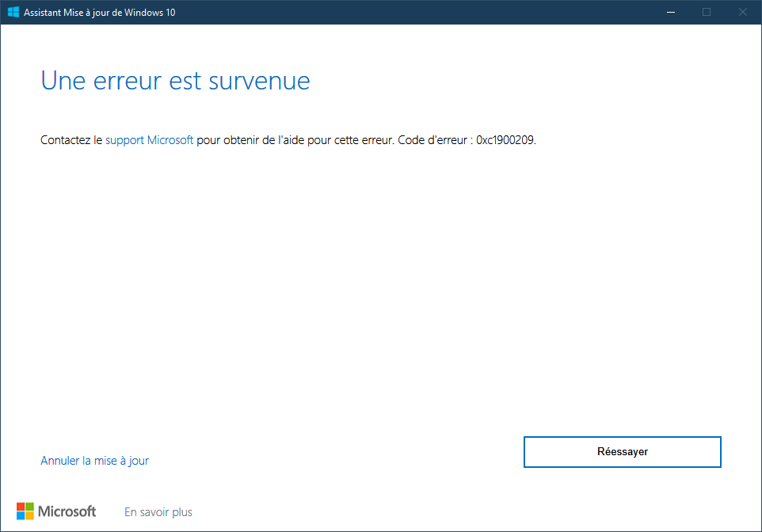
Task: Click the Microsoft logo in footer
Action: click(x=56, y=511)
